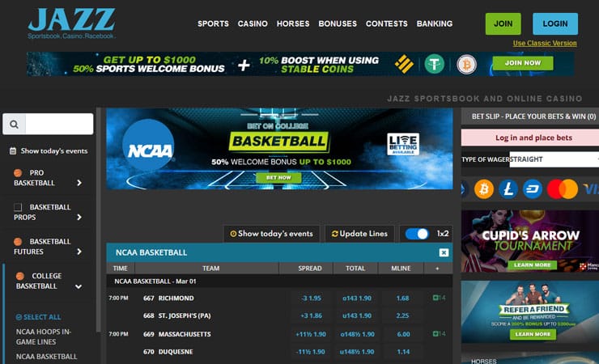Image resolution: width=599 pixels, height=364 pixels.
Task: Open the Horses menu
Action: click(x=293, y=23)
